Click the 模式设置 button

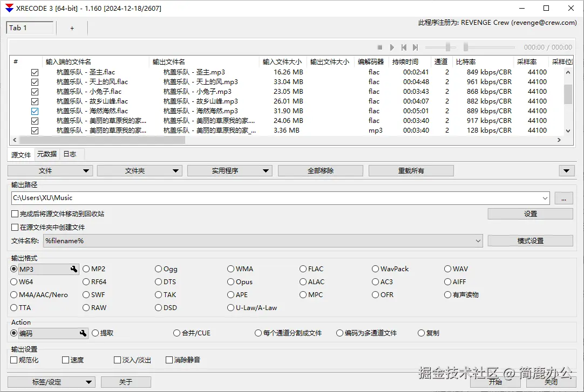click(x=531, y=240)
